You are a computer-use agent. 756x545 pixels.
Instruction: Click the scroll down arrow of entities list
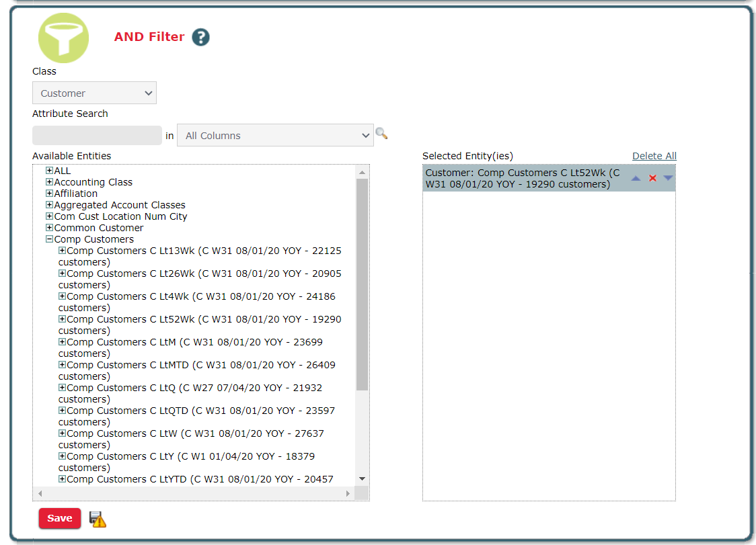(362, 478)
